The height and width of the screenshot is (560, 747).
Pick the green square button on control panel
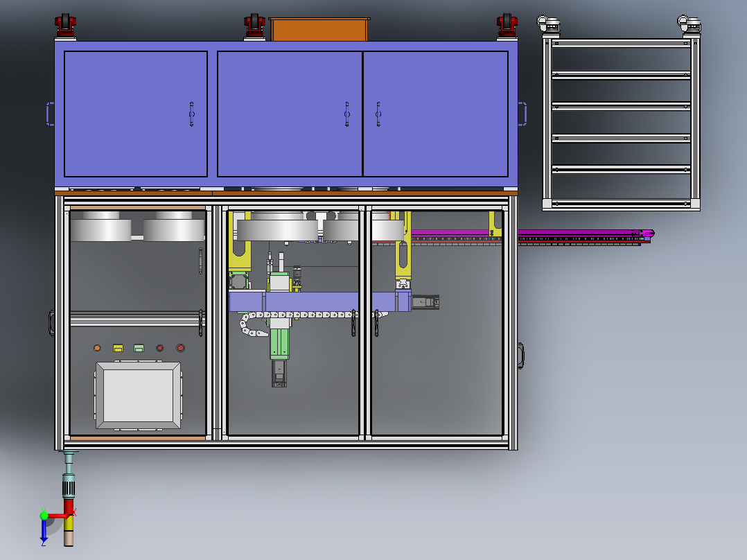(139, 349)
